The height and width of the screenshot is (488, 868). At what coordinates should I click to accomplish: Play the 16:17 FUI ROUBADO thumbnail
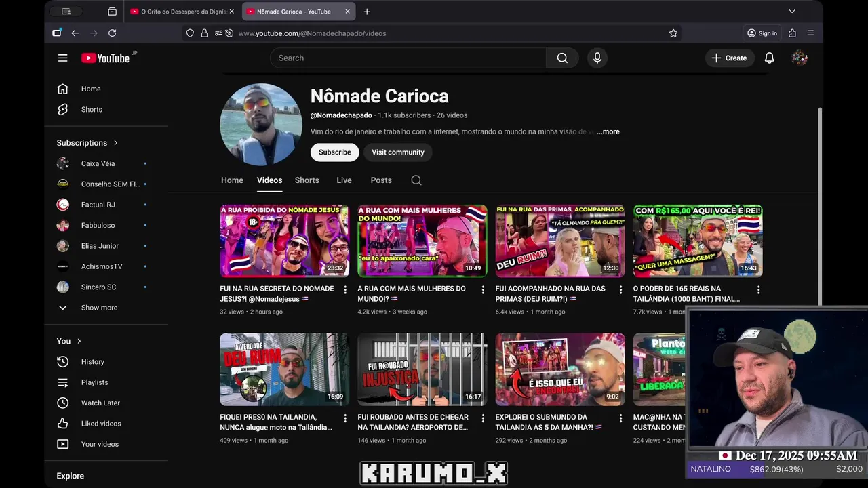click(x=422, y=369)
